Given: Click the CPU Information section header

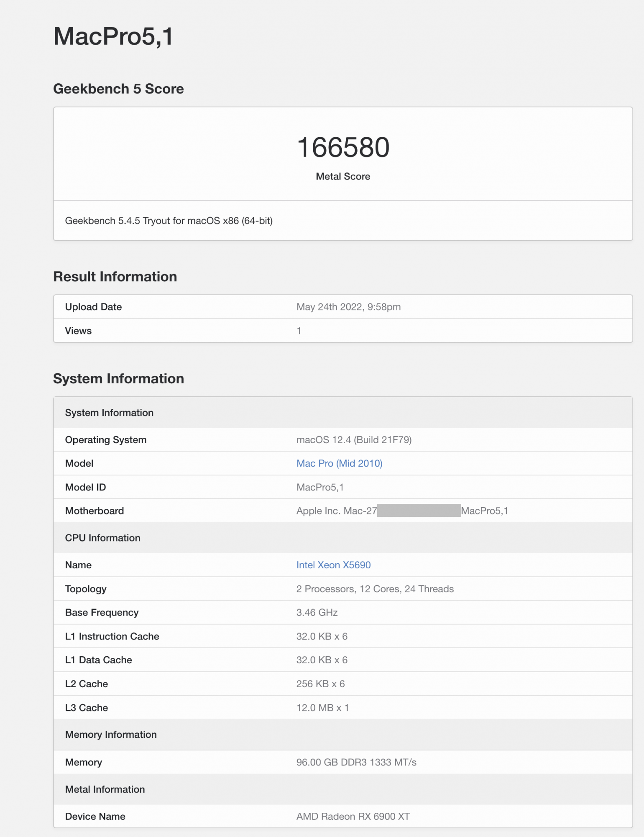Looking at the screenshot, I should pos(102,538).
